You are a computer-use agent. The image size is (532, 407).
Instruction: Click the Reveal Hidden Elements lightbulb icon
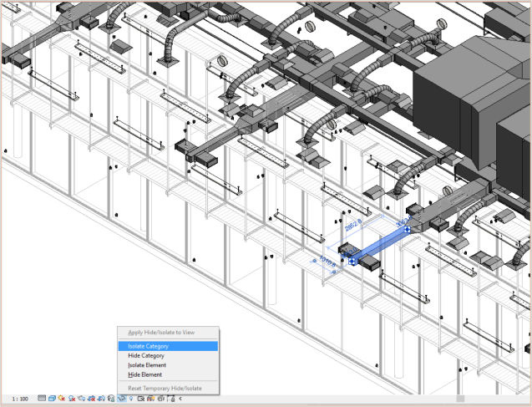(131, 398)
